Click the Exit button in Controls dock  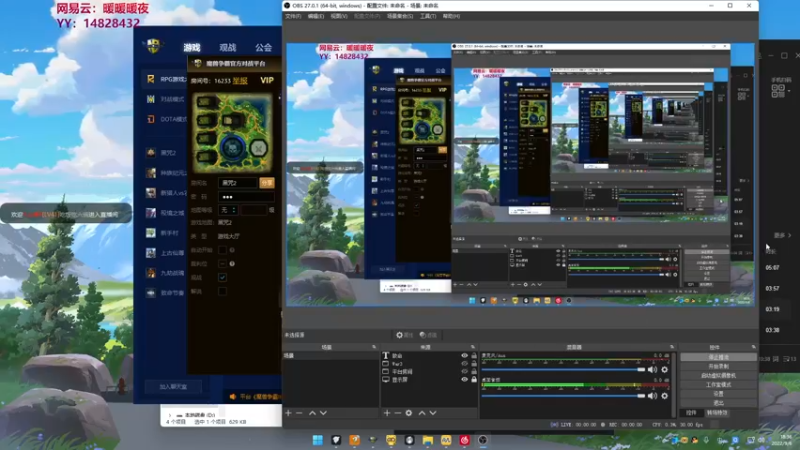click(x=718, y=403)
